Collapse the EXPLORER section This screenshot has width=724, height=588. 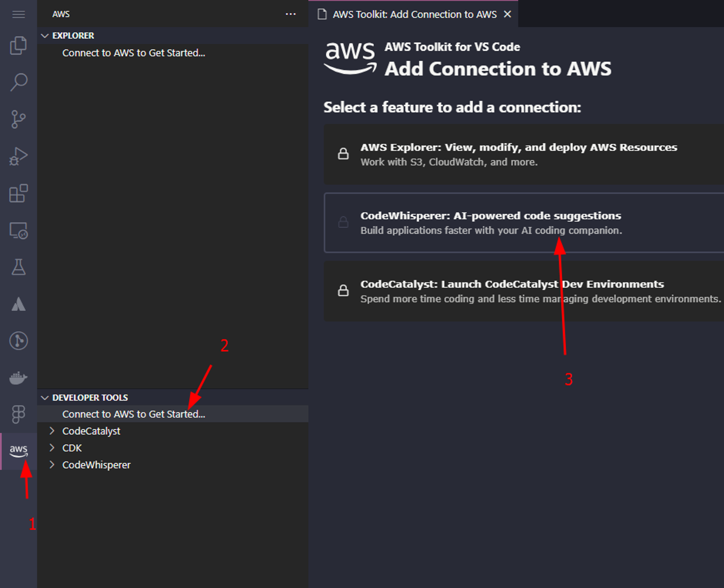pyautogui.click(x=45, y=35)
